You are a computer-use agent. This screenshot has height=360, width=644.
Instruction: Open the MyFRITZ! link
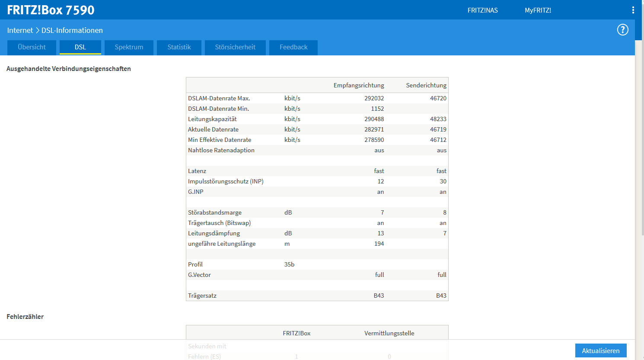538,10
